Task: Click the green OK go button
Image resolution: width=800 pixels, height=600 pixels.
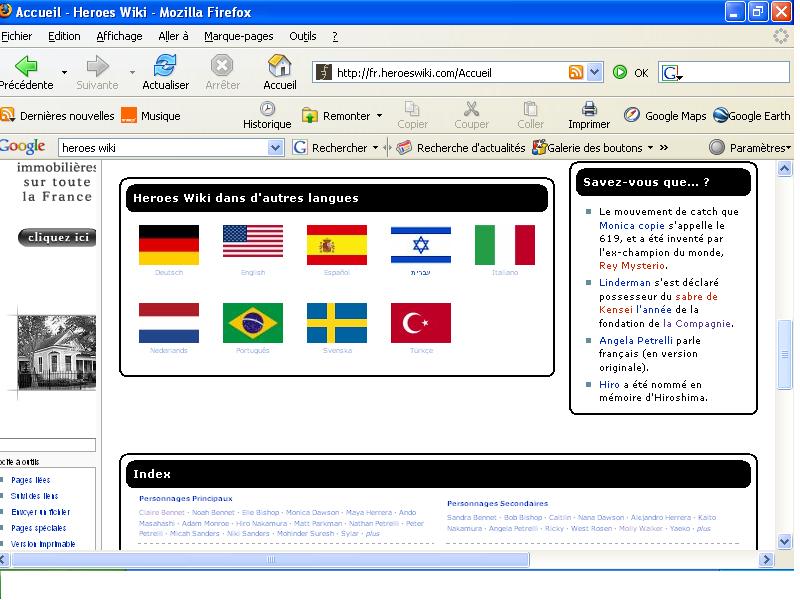Action: click(621, 72)
